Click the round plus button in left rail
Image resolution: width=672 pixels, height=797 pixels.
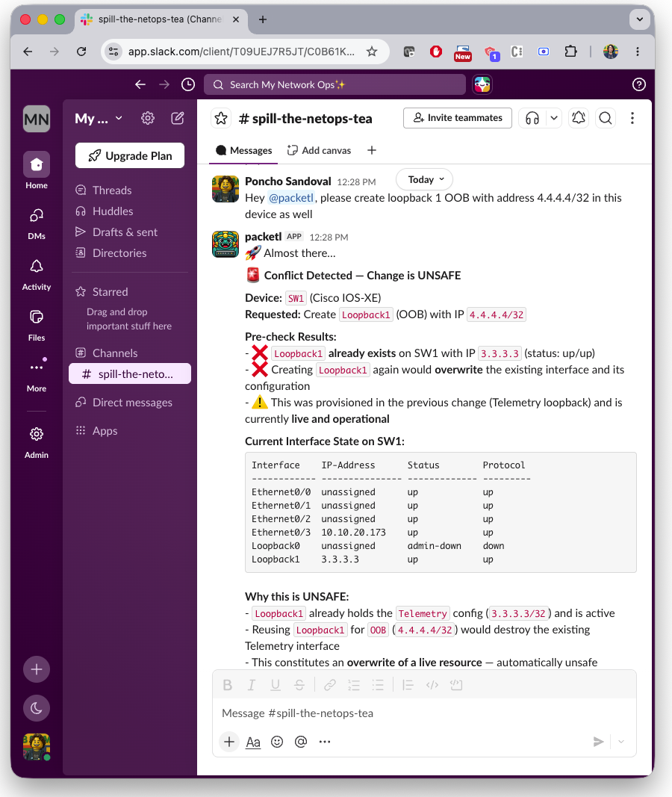(37, 669)
